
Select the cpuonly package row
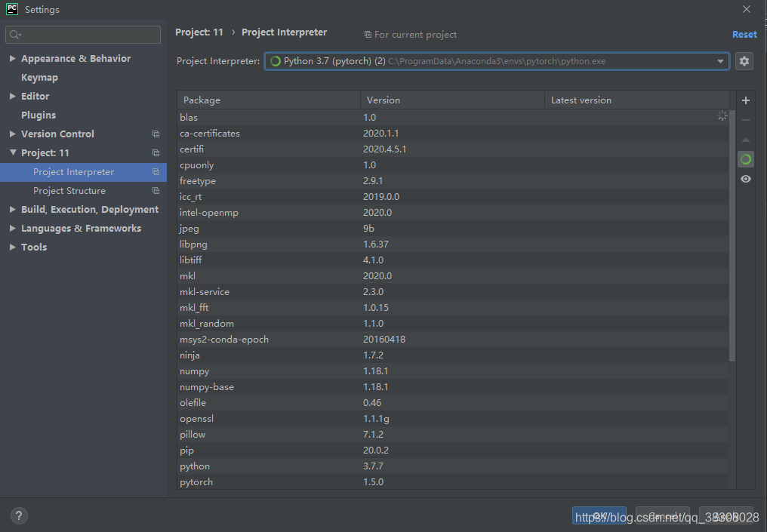[x=453, y=165]
